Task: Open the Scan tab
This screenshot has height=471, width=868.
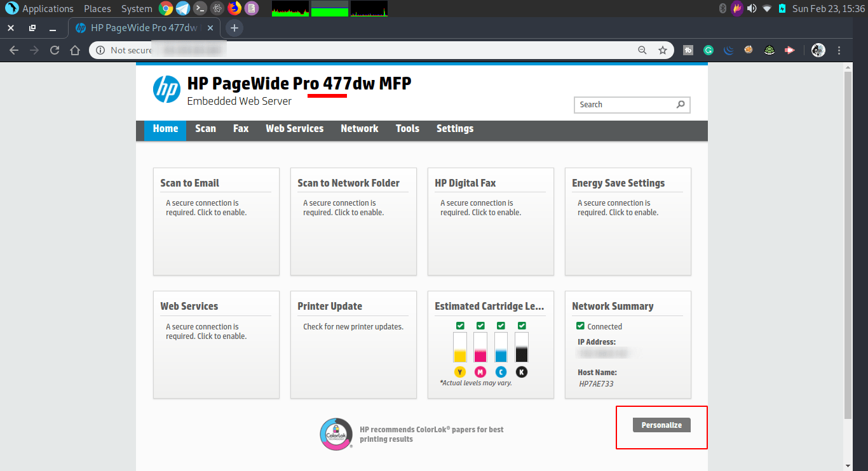Action: tap(205, 128)
